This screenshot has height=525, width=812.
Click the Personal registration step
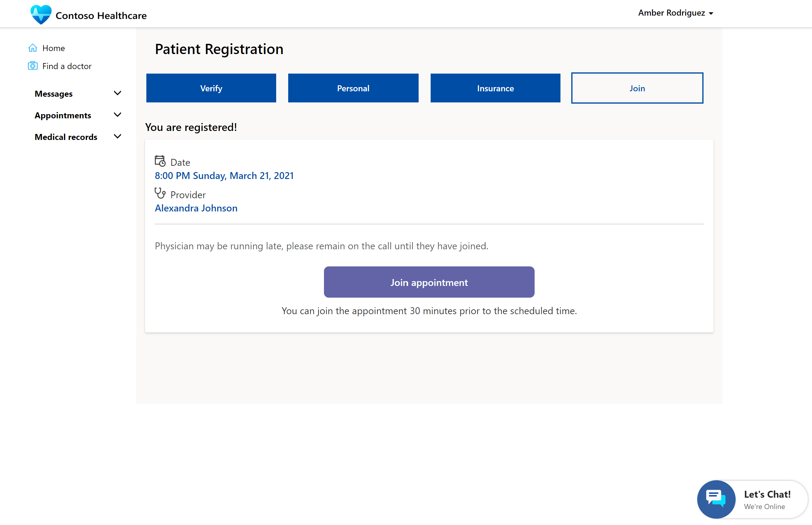(353, 87)
